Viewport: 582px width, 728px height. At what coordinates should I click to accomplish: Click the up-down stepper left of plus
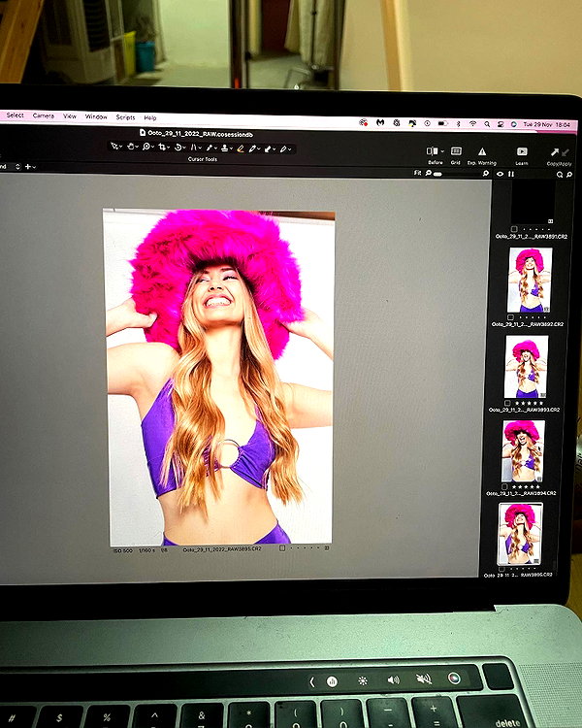click(17, 166)
